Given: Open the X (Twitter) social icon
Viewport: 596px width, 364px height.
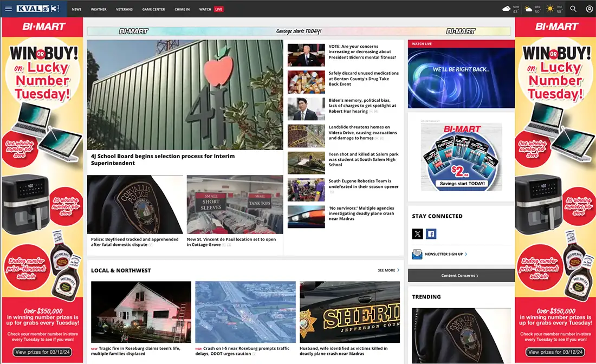Looking at the screenshot, I should point(417,233).
